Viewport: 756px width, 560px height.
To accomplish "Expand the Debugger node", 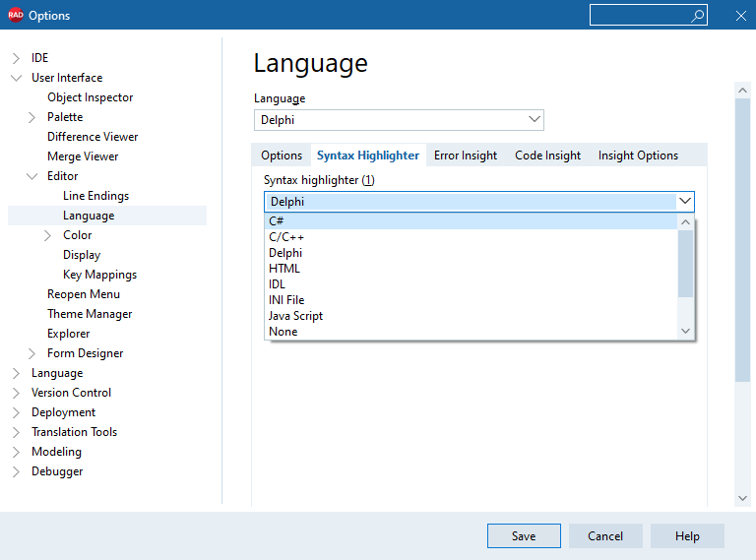I will 16,471.
